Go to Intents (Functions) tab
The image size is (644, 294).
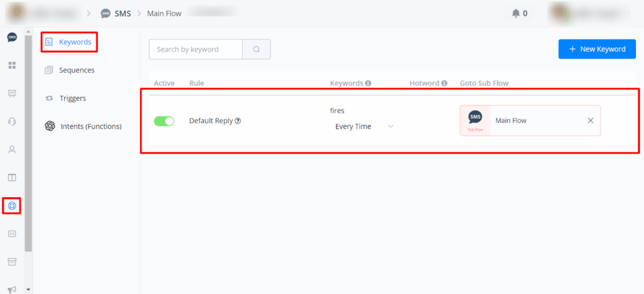tap(91, 126)
